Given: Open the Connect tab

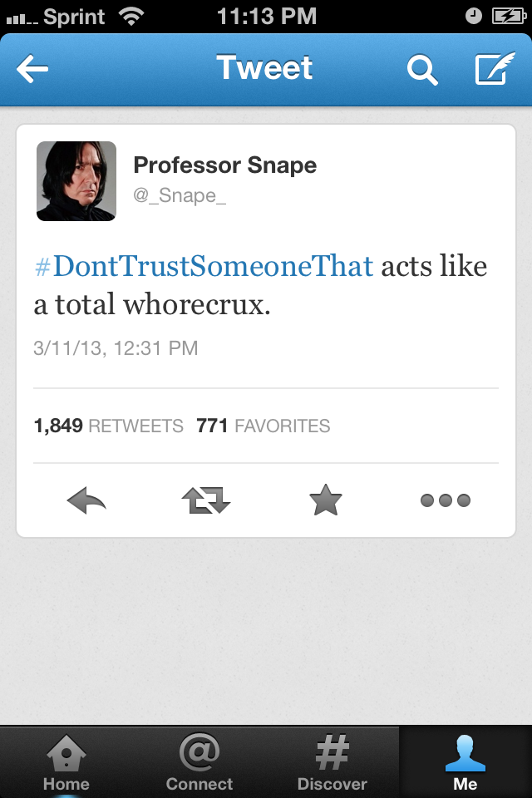Looking at the screenshot, I should coord(199,762).
